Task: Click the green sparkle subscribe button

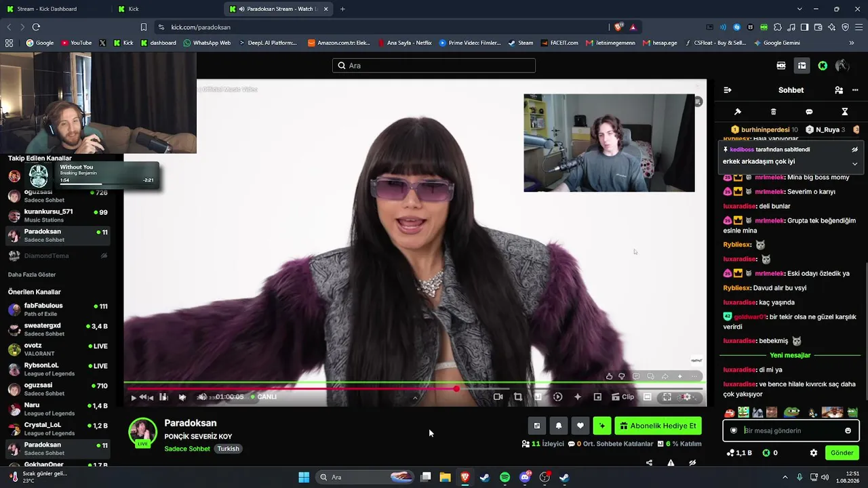Action: 601,426
